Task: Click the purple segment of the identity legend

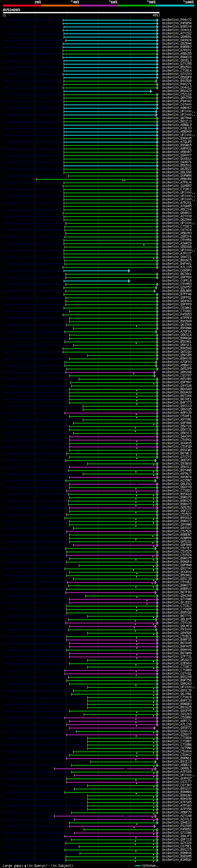Action: click(x=98, y=6)
